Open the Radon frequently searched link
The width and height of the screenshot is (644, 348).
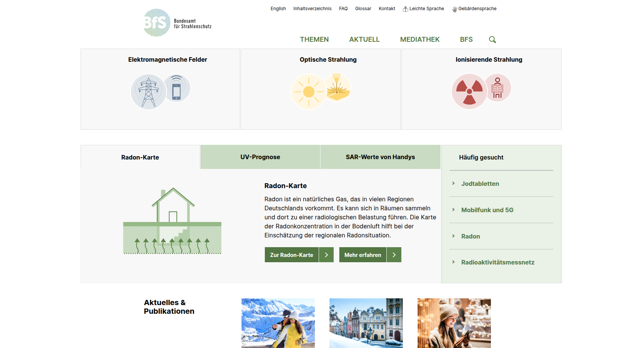pyautogui.click(x=471, y=236)
